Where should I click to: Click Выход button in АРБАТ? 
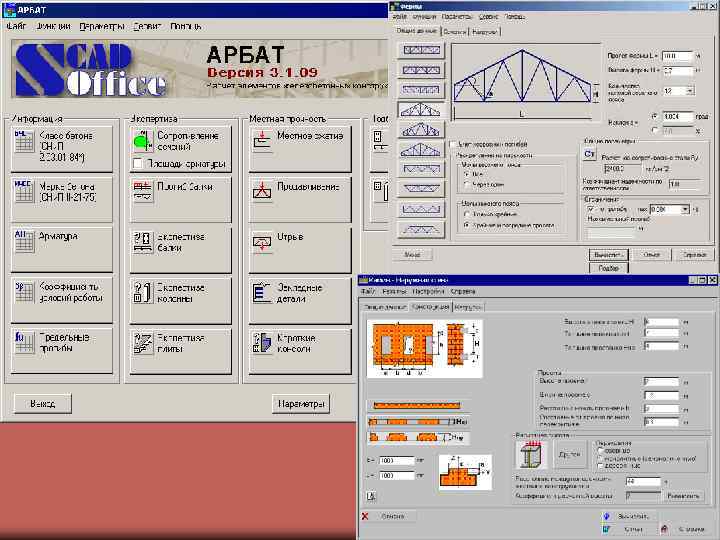click(43, 404)
